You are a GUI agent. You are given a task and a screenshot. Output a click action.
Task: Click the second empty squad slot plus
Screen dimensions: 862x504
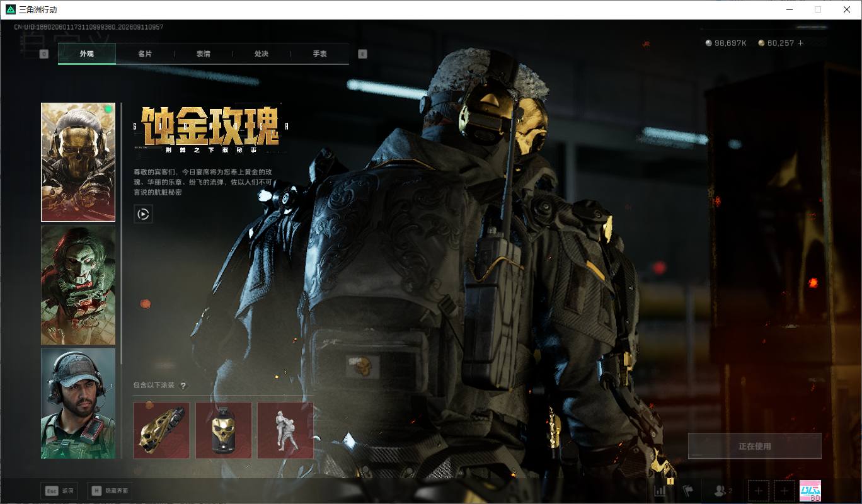[x=784, y=491]
